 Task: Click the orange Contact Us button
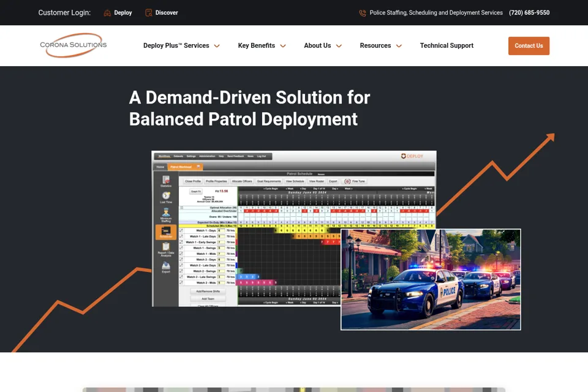[529, 46]
